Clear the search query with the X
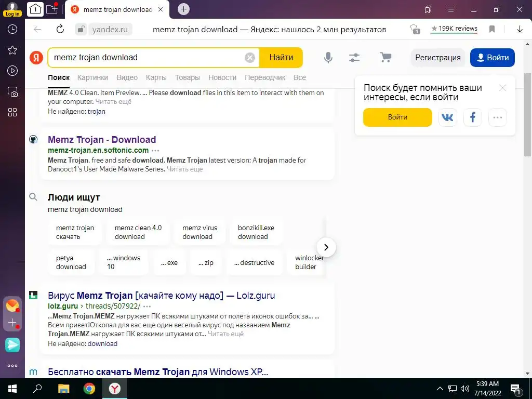This screenshot has height=399, width=532. point(250,58)
